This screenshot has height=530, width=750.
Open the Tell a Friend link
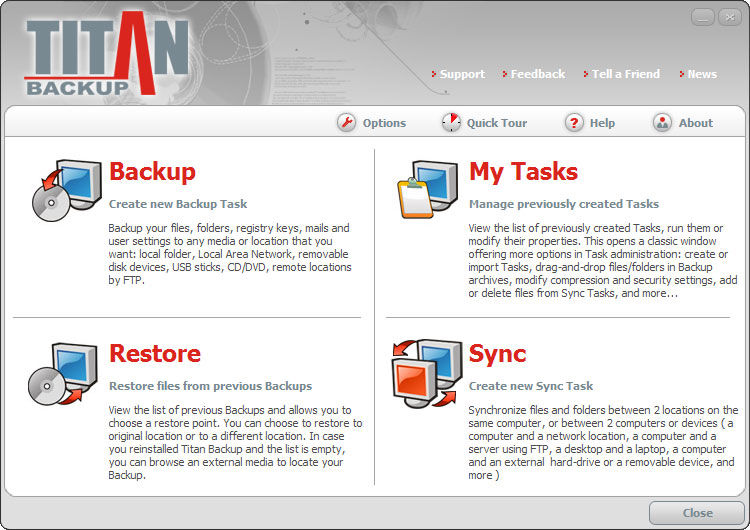[626, 74]
